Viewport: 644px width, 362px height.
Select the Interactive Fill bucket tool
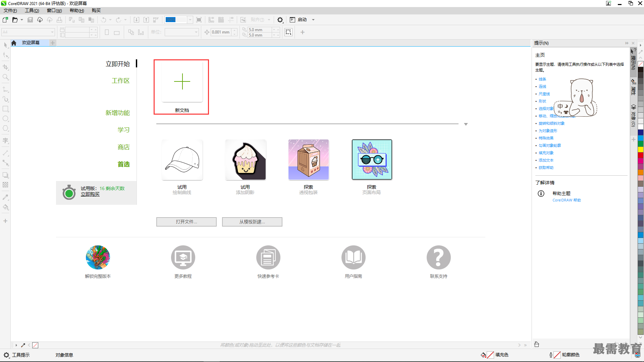pos(5,207)
